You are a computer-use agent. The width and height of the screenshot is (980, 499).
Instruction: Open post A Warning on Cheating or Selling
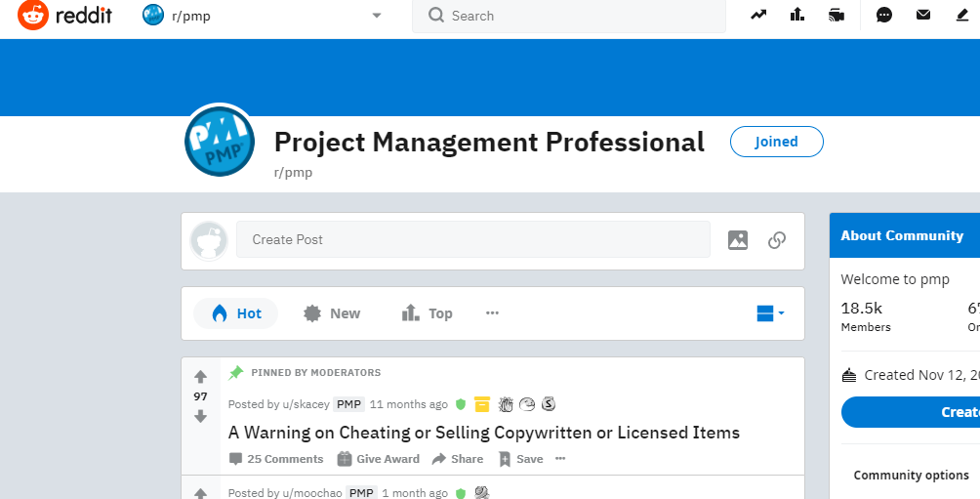(484, 433)
